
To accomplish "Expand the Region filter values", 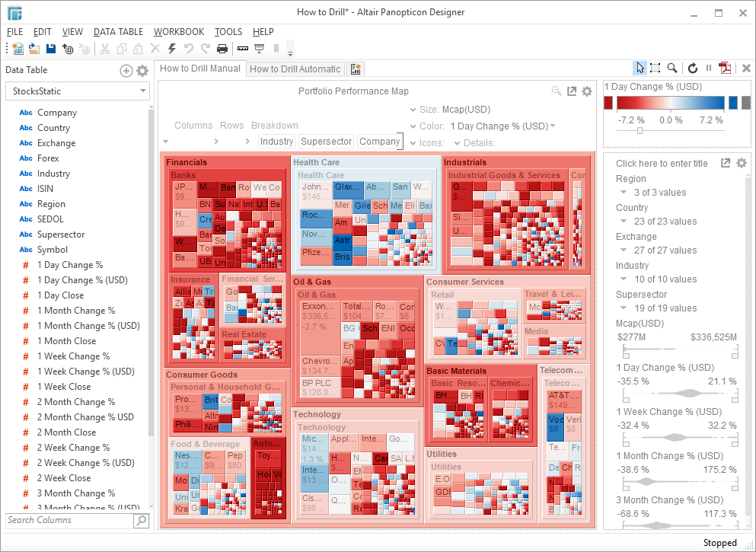I will (624, 192).
